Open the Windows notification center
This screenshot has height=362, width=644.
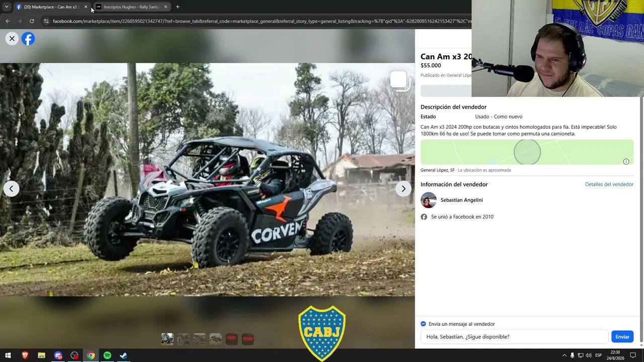[x=633, y=355]
